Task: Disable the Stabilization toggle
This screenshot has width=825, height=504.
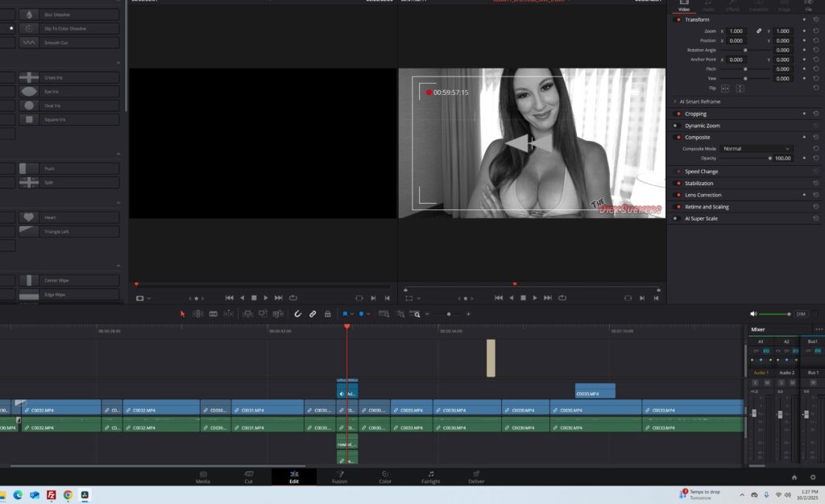Action: point(677,184)
